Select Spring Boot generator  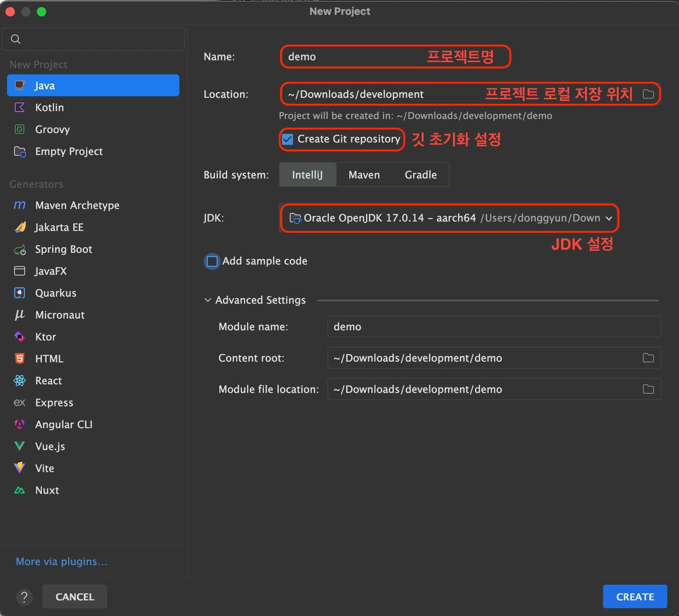[93, 249]
